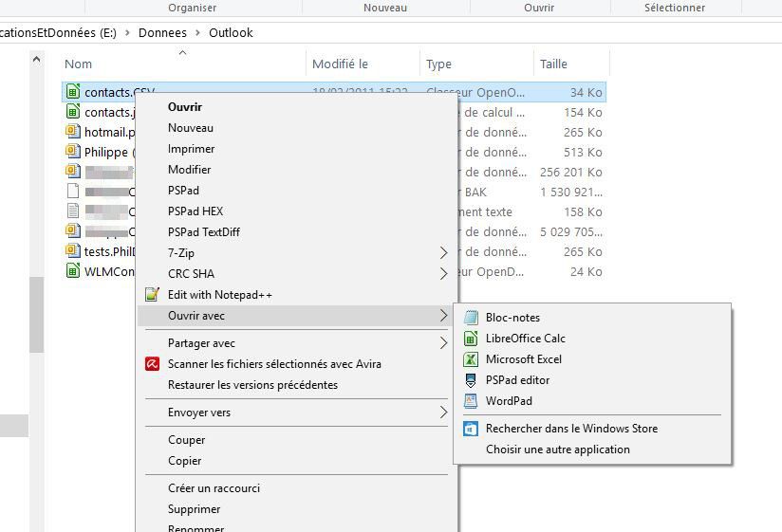
Task: Select the hotmail file icon in list
Action: pos(73,133)
